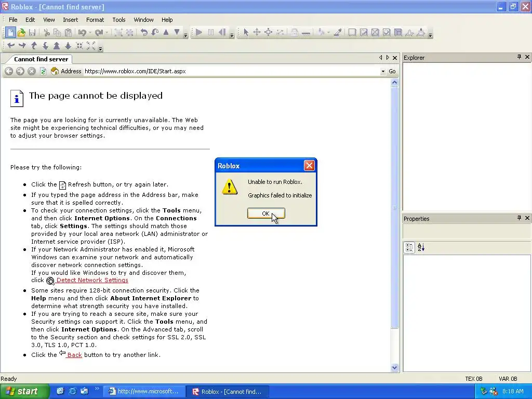This screenshot has width=532, height=399.
Task: Open the Window menu
Action: pos(143,20)
